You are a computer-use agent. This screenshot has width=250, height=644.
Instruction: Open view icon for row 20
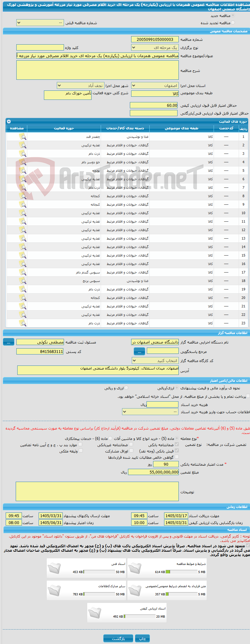click(22, 298)
